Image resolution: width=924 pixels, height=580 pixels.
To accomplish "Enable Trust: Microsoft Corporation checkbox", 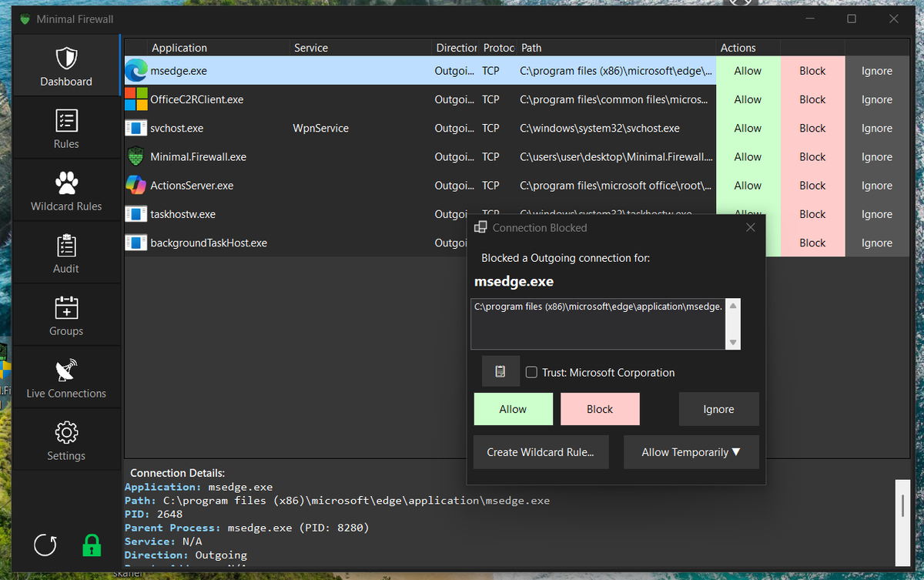I will coord(531,373).
